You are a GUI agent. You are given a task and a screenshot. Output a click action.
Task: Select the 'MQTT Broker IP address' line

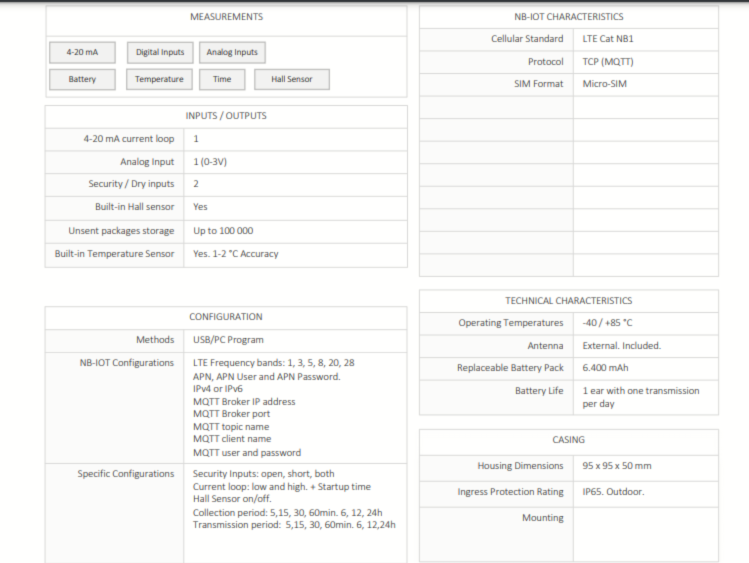tap(244, 402)
